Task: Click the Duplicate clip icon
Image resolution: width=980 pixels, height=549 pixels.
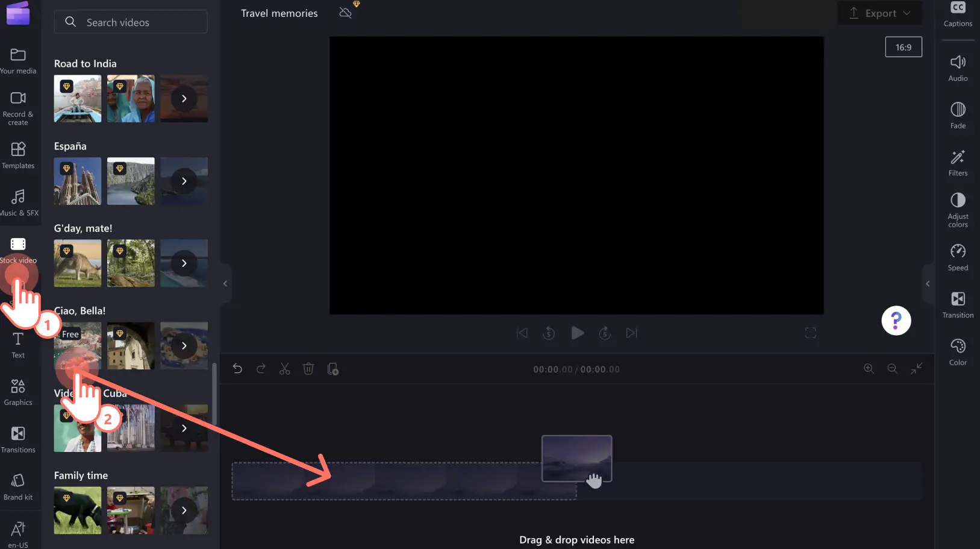Action: coord(332,368)
